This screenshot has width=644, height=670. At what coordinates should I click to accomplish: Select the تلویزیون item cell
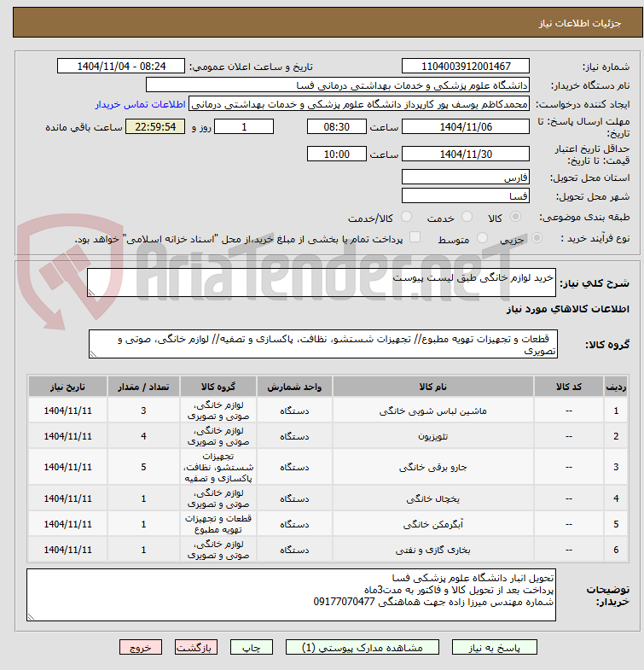[433, 436]
